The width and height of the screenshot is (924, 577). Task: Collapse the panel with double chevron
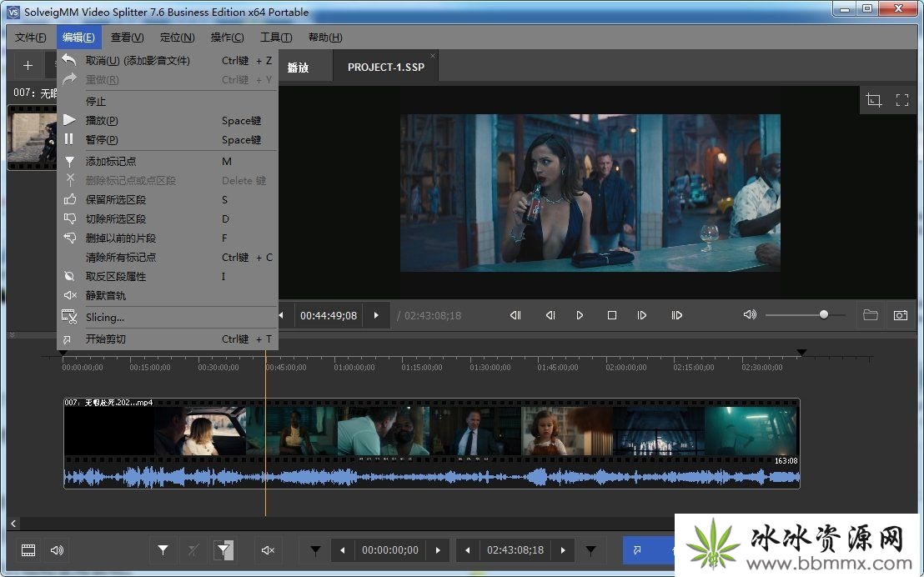coord(12,334)
